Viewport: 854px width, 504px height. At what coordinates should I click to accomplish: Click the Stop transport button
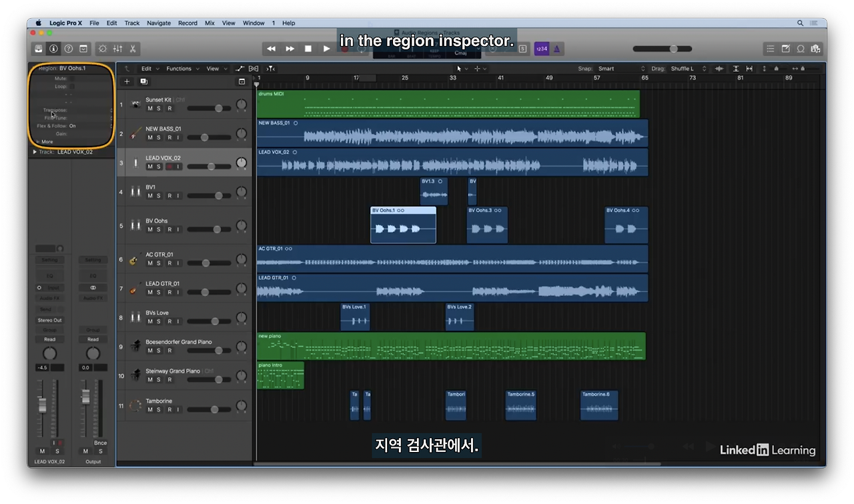point(308,49)
